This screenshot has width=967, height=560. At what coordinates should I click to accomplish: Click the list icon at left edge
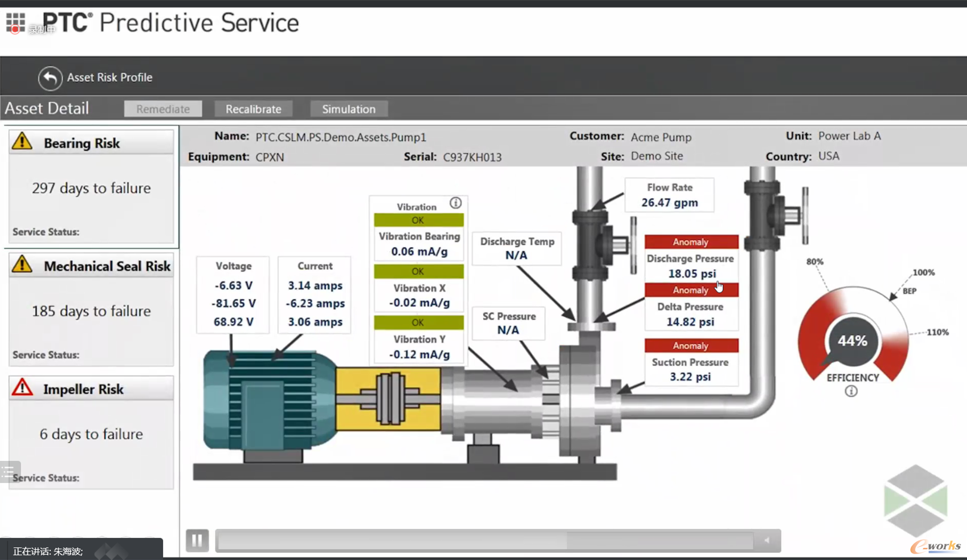coord(10,472)
